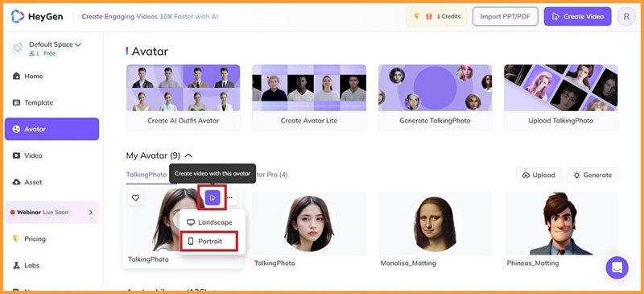
Task: Choose Portrait orientation
Action: pyautogui.click(x=209, y=242)
